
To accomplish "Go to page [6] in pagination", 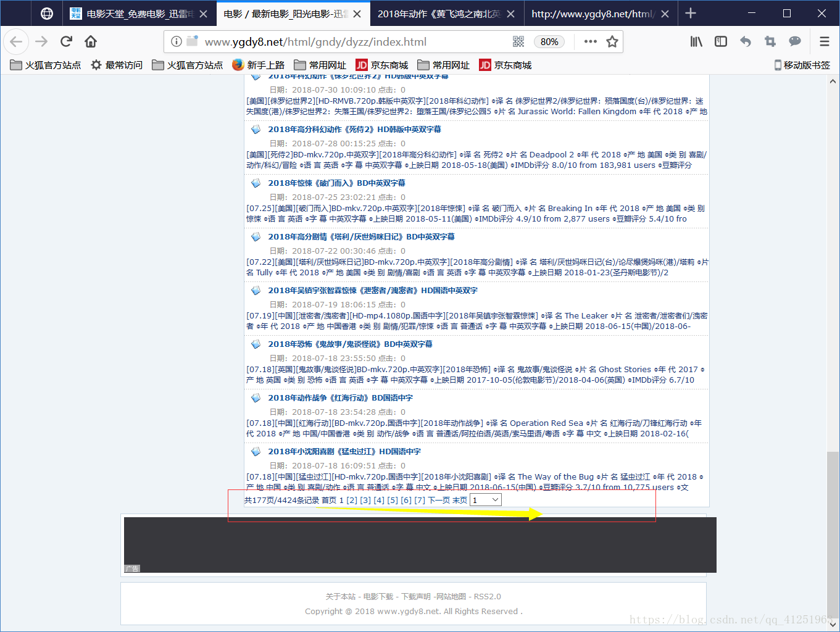I will 406,500.
